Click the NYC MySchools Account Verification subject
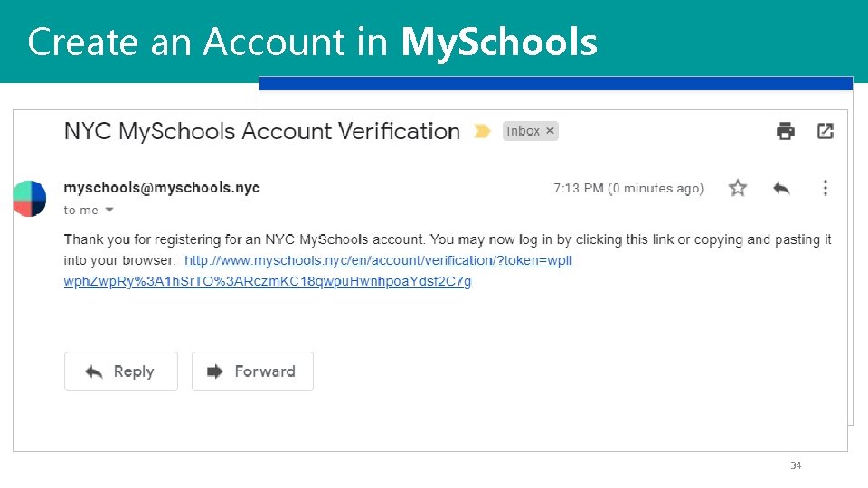Screen dimensions: 868x488 tap(262, 131)
